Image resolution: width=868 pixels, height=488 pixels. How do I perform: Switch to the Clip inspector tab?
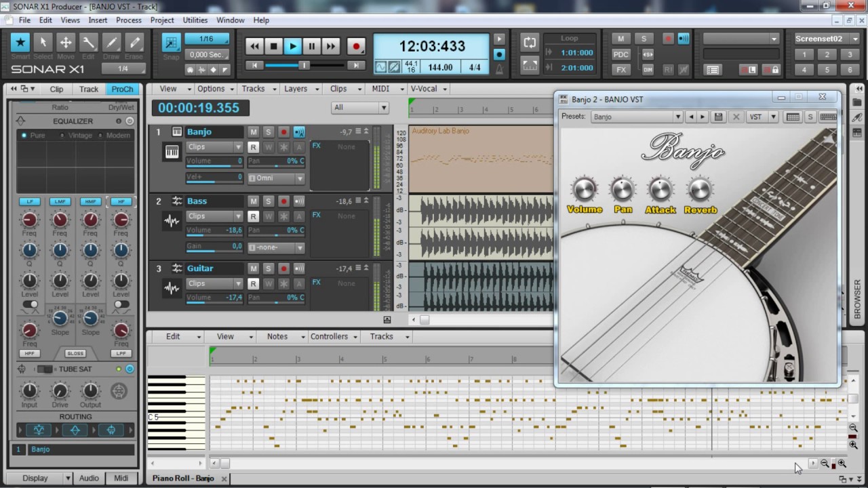coord(56,89)
